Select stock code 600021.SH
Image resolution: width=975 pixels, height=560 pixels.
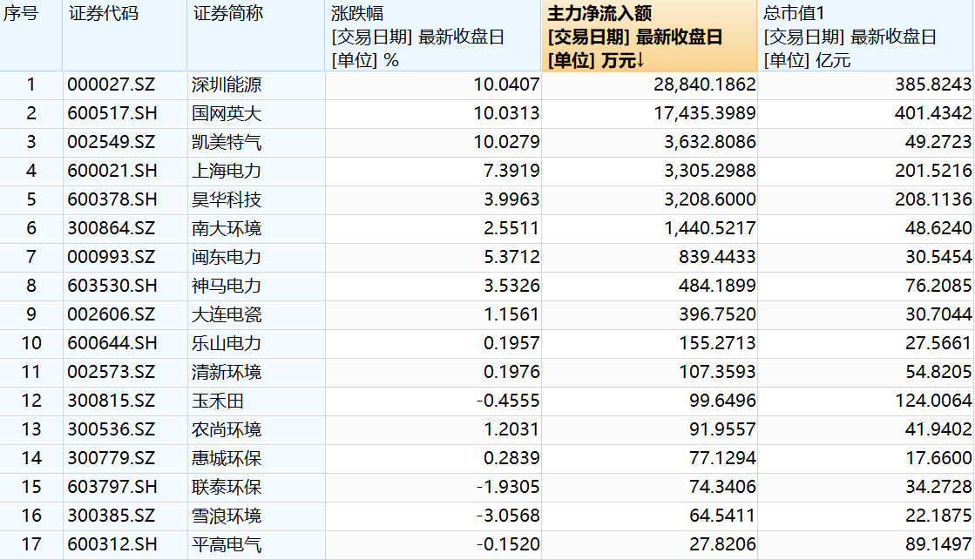(x=112, y=171)
